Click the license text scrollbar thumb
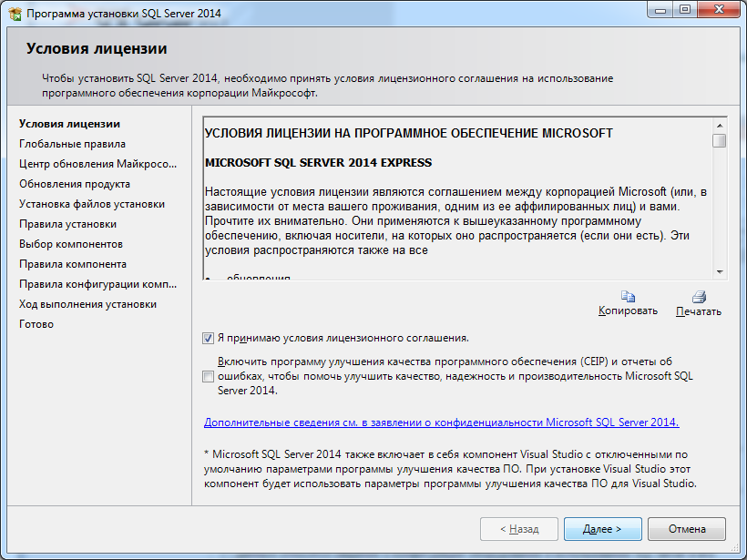 720,141
